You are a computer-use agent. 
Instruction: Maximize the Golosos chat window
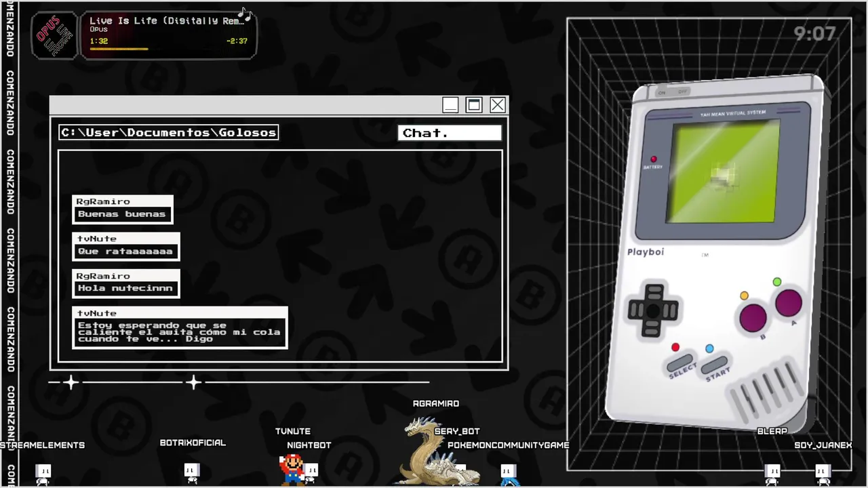coord(474,105)
